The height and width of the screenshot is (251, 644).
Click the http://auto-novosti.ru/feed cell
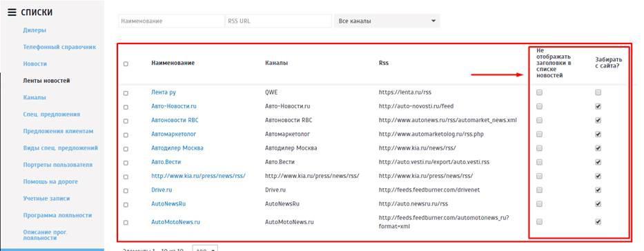click(416, 106)
